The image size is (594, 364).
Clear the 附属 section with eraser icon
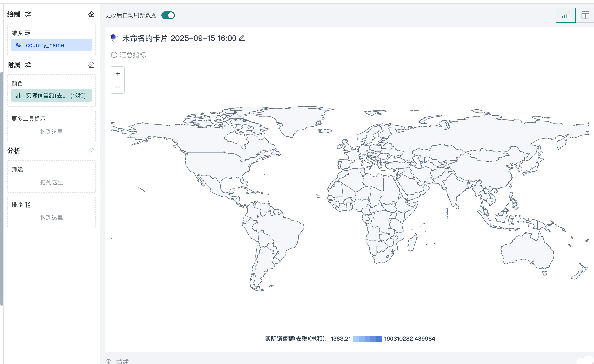tap(91, 65)
